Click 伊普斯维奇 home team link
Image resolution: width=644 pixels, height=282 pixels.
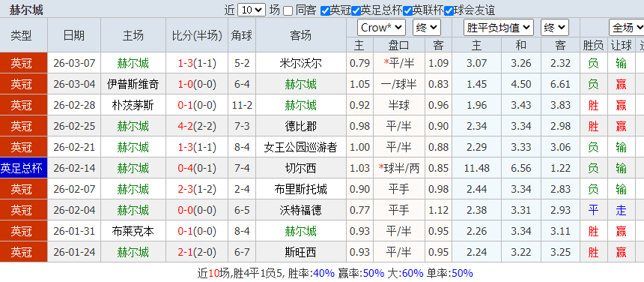(x=133, y=84)
